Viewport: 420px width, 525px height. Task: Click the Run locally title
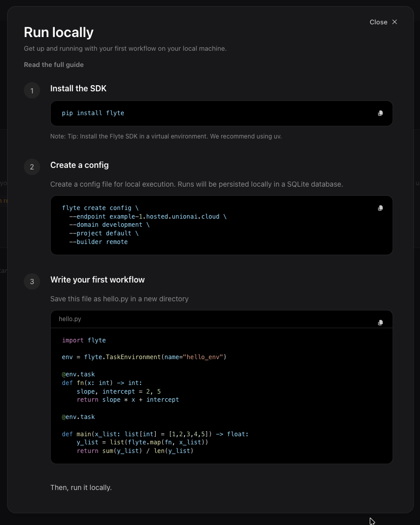[59, 32]
